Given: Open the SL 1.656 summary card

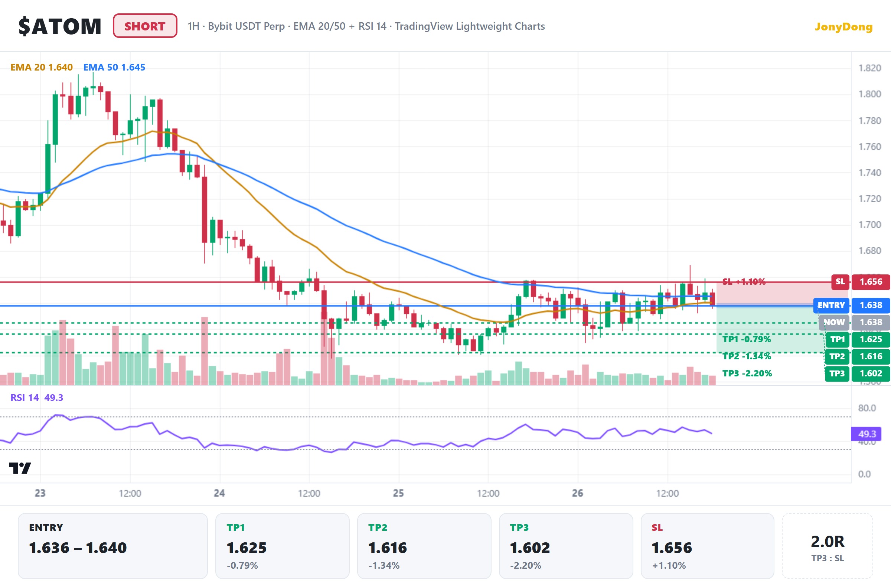Looking at the screenshot, I should pyautogui.click(x=708, y=546).
